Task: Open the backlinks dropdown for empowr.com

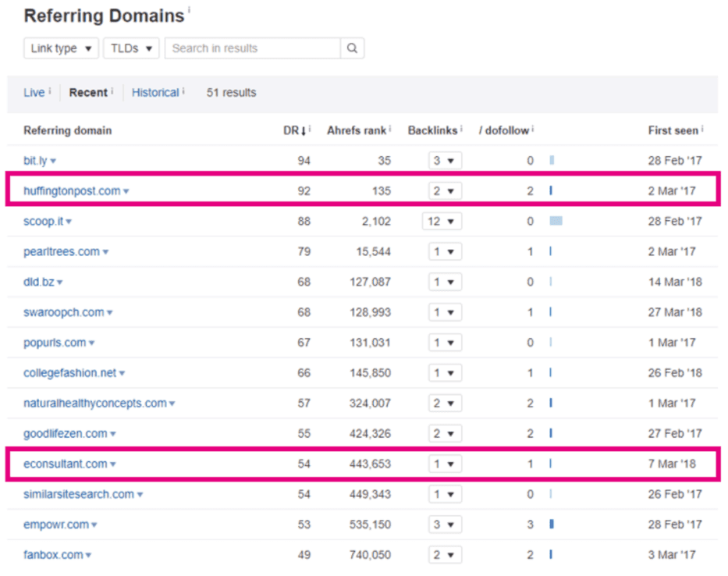Action: pyautogui.click(x=445, y=525)
